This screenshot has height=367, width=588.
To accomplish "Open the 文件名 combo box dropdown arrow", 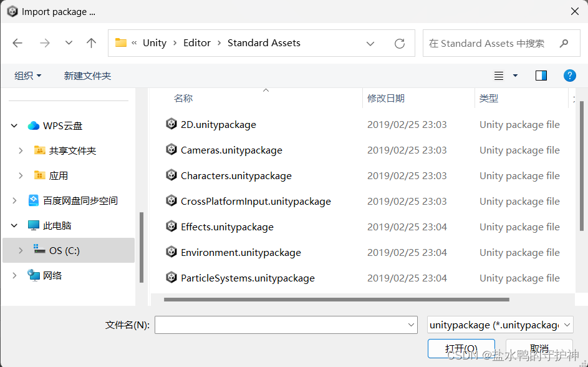I will click(411, 325).
